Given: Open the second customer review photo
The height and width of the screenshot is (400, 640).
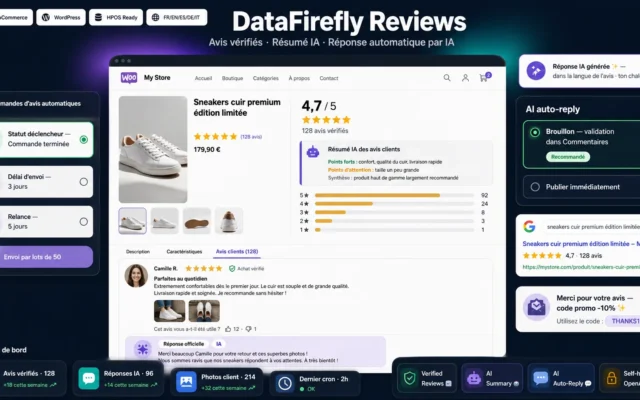Looking at the screenshot, I should (x=204, y=311).
